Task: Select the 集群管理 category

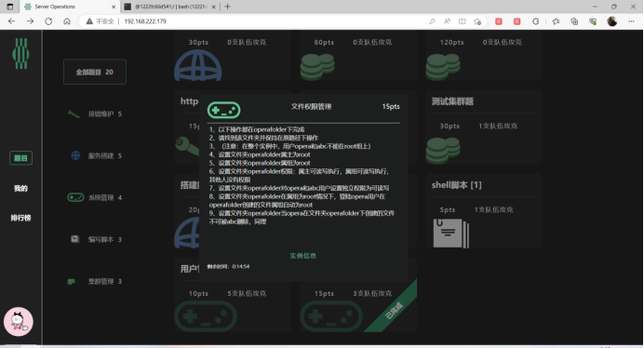Action: pyautogui.click(x=95, y=281)
